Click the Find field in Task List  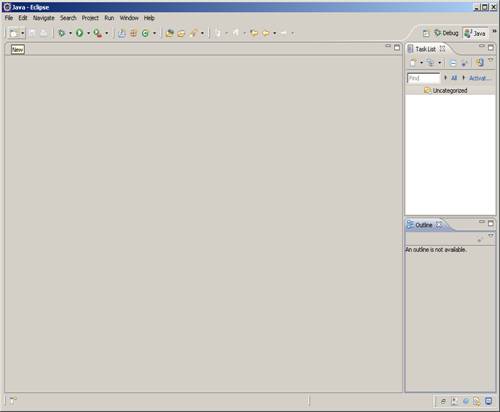click(423, 78)
